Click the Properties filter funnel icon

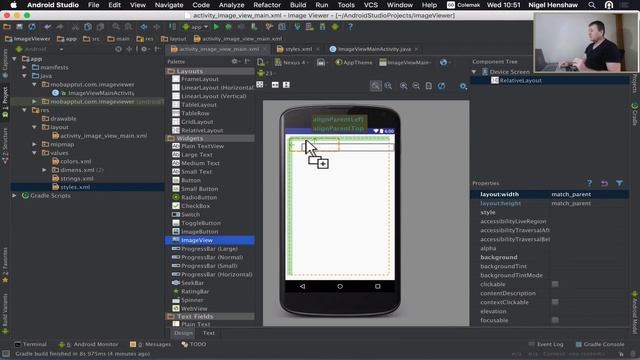coord(620,183)
